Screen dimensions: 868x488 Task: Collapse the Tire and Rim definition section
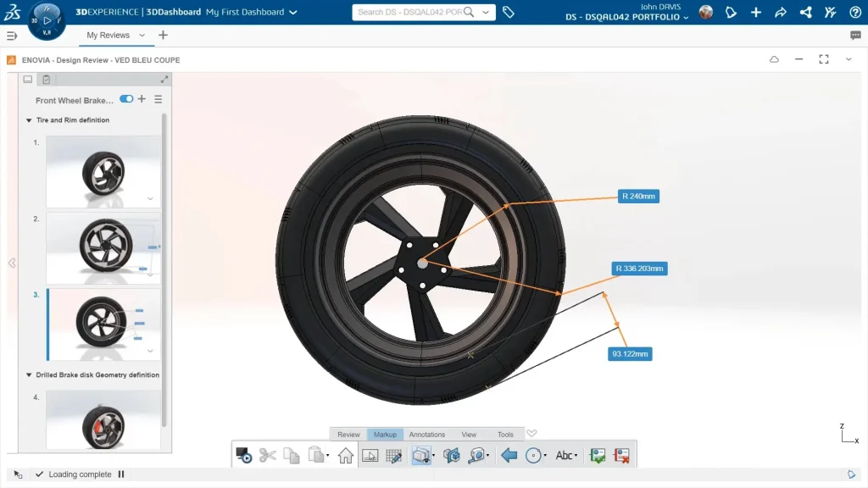pyautogui.click(x=30, y=120)
